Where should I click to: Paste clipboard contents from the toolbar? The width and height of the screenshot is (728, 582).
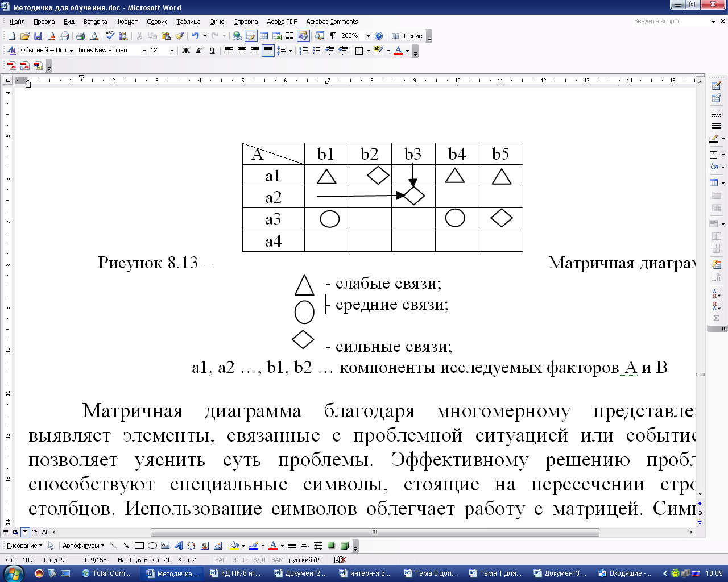click(166, 36)
